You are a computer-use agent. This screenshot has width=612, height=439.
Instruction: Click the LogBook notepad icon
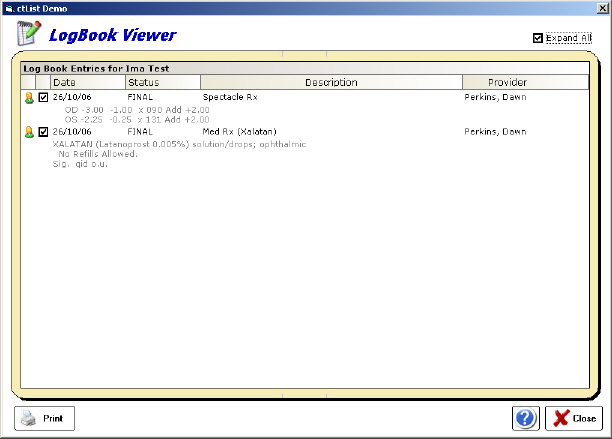pyautogui.click(x=28, y=33)
